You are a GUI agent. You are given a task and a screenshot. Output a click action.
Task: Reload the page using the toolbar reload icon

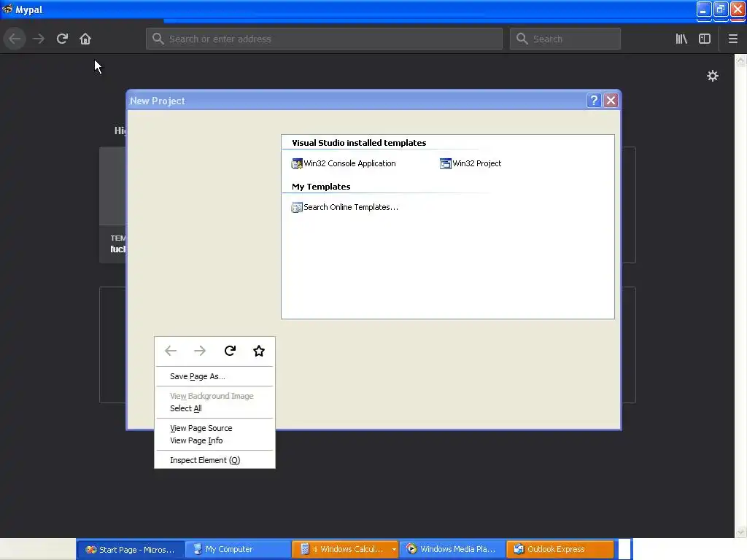click(x=62, y=39)
